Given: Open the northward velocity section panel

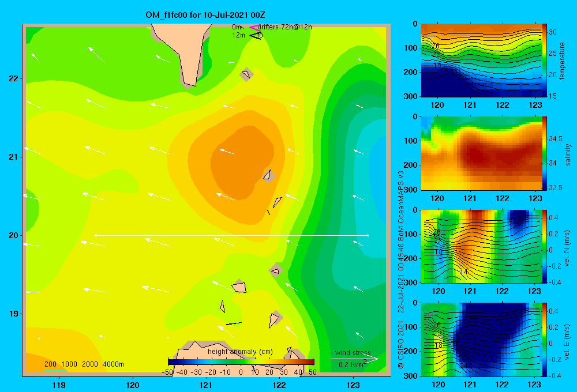Looking at the screenshot, I should (481, 246).
